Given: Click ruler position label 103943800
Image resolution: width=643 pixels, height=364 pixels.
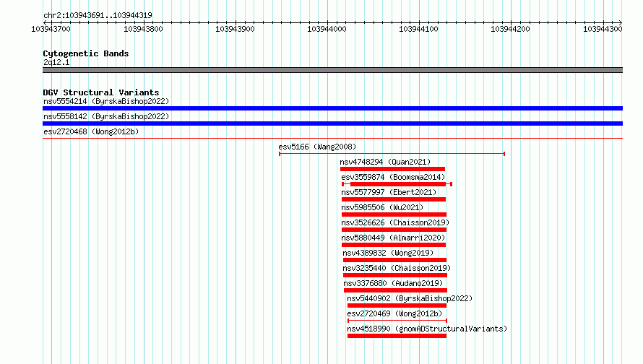Looking at the screenshot, I should [x=143, y=29].
